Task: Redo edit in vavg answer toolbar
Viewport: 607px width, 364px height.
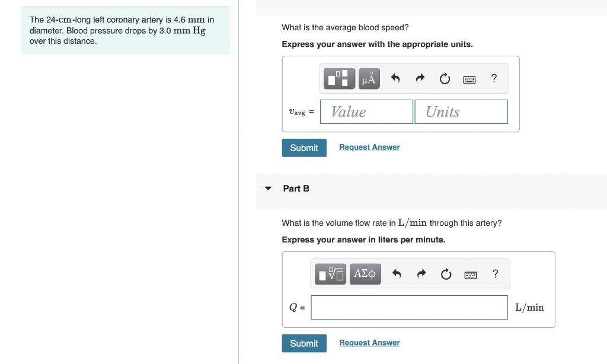Action: (420, 79)
